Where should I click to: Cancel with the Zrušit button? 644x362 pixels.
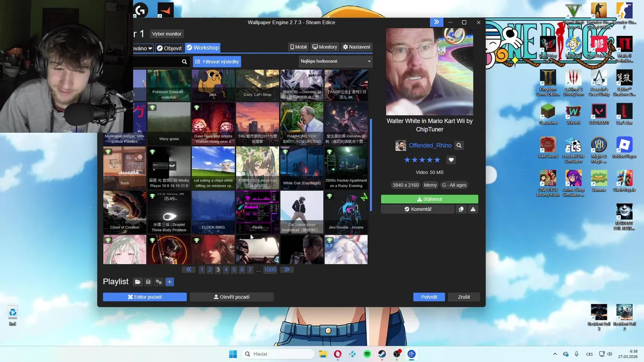pyautogui.click(x=464, y=297)
